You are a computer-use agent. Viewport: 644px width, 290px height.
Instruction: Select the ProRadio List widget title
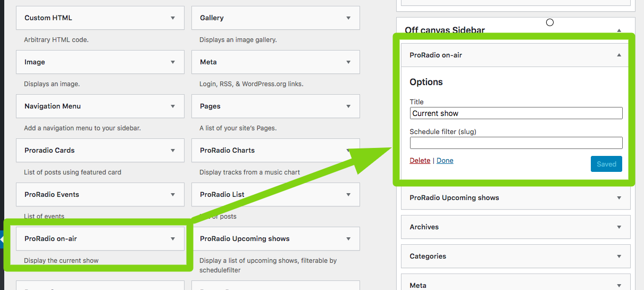click(x=222, y=195)
